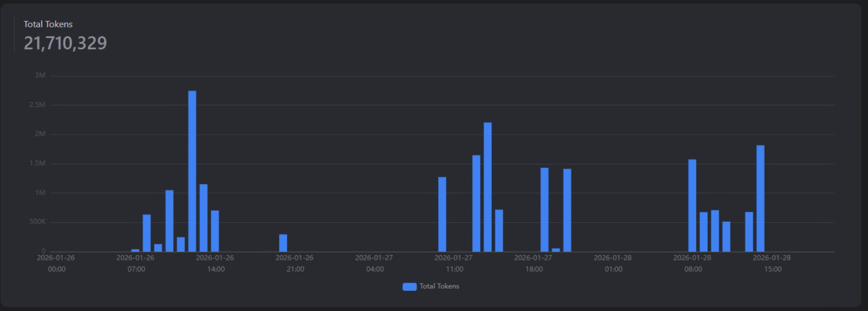The width and height of the screenshot is (868, 311).
Task: Click the tiny 2026-01-27 20:00 bar
Action: [556, 250]
